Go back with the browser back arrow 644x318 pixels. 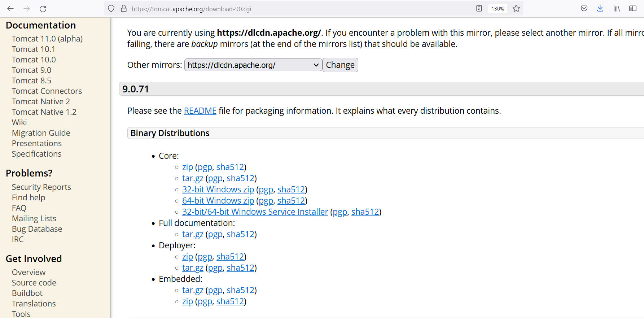coord(10,9)
